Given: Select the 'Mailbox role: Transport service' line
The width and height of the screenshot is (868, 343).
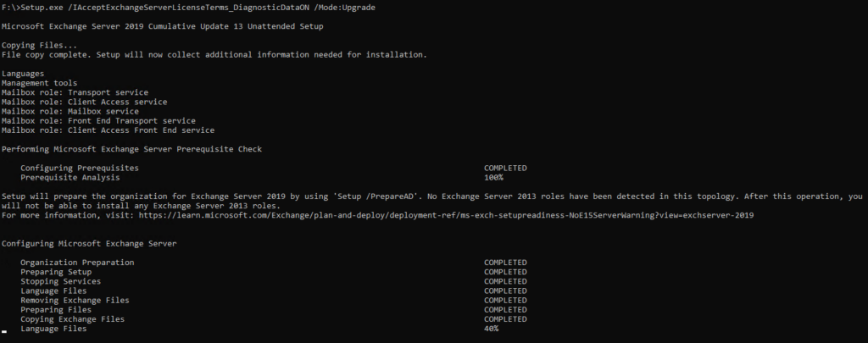Looking at the screenshot, I should (x=75, y=92).
